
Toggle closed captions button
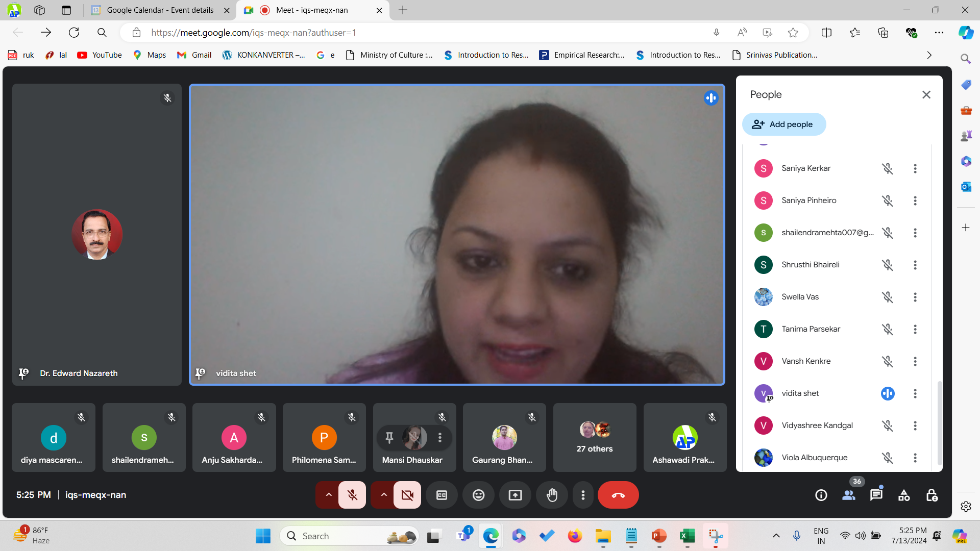click(x=442, y=495)
